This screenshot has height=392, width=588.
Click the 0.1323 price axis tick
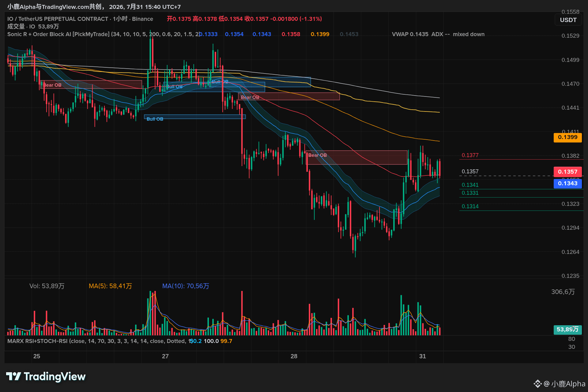(570, 204)
